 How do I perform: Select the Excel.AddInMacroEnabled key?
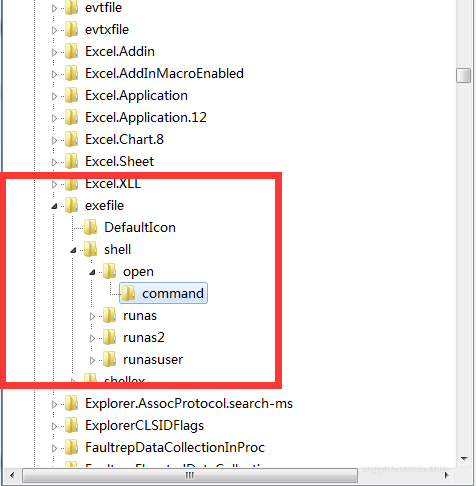pyautogui.click(x=164, y=73)
